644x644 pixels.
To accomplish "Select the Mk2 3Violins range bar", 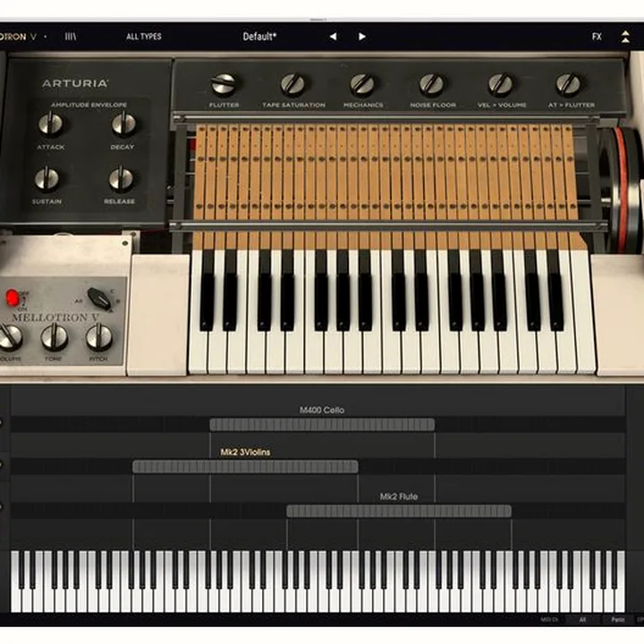I will (x=245, y=467).
